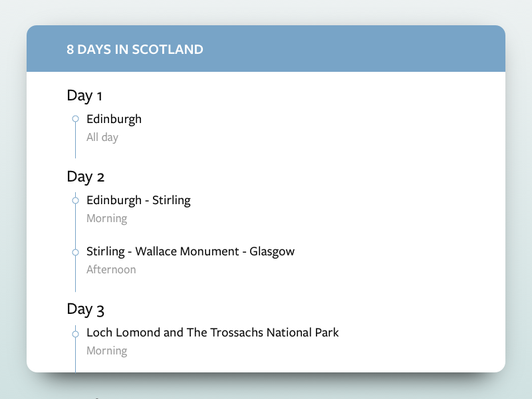The image size is (532, 399).
Task: Select the Day 1 heading
Action: [x=84, y=96]
